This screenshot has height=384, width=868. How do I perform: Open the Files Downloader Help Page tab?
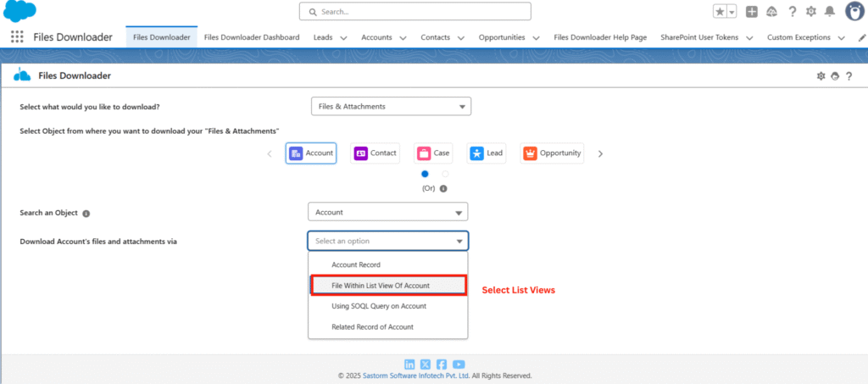coord(600,37)
